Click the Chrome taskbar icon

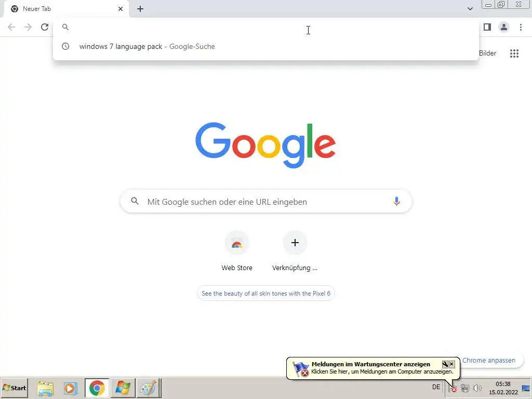[x=97, y=388]
